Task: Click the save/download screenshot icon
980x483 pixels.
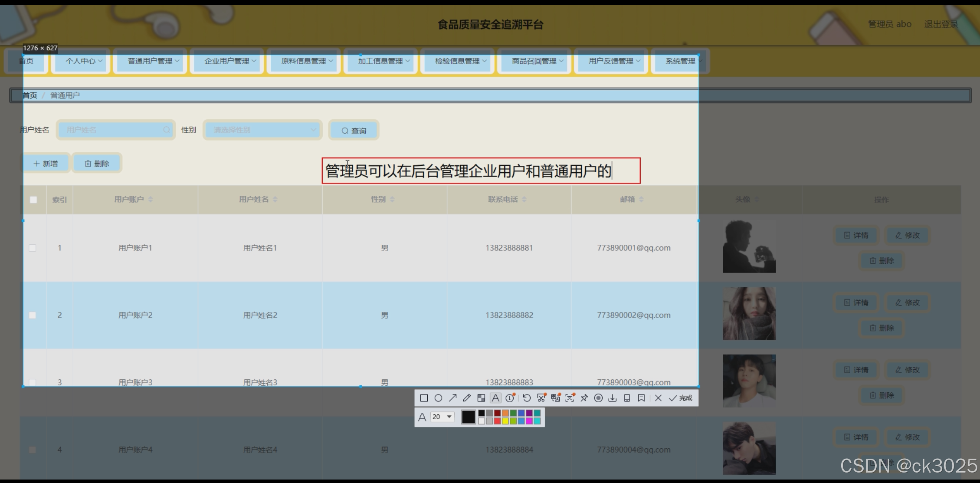Action: [x=613, y=398]
